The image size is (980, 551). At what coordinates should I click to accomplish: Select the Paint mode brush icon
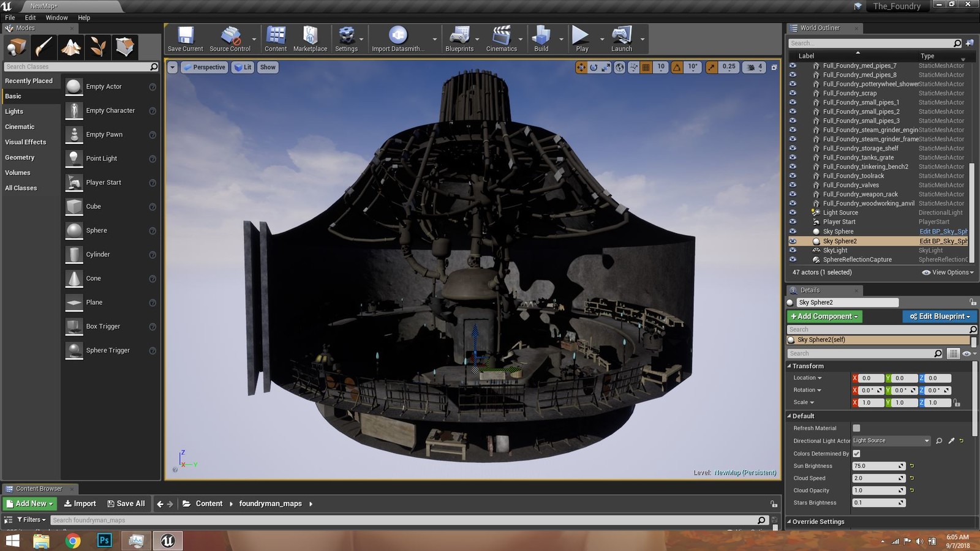[x=43, y=47]
